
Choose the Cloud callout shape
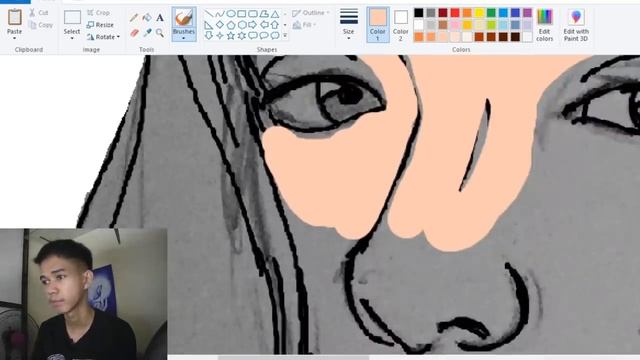pyautogui.click(x=275, y=36)
